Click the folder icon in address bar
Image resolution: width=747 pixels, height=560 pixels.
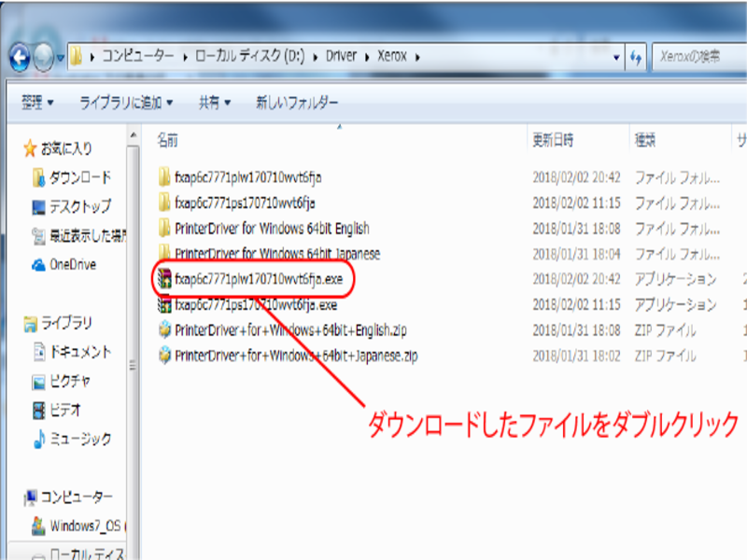coord(77,57)
